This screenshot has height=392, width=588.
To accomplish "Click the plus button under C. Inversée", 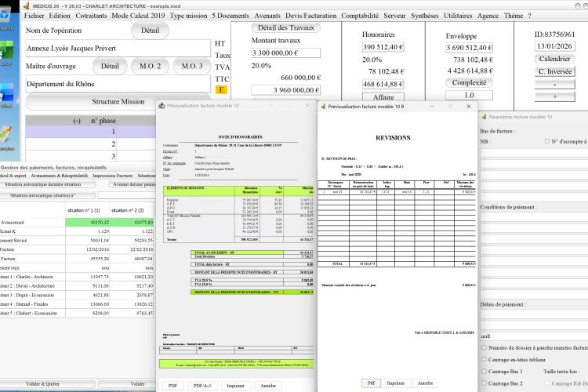I will tap(554, 96).
